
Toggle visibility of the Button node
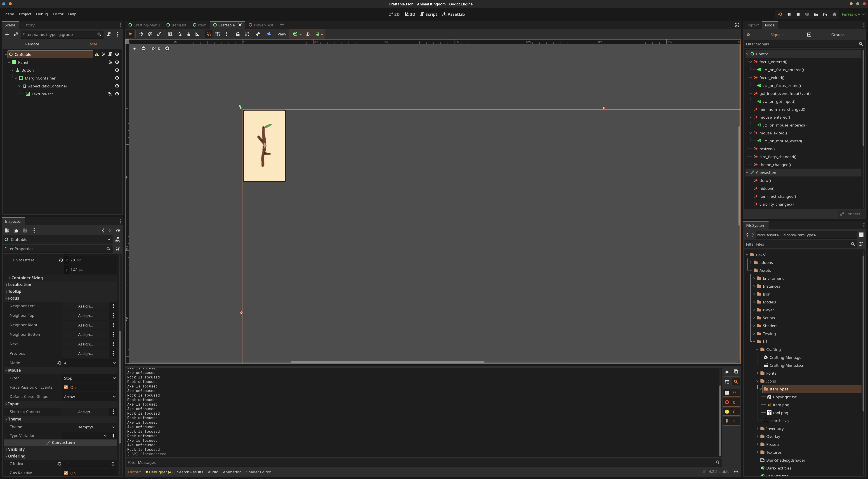coord(117,70)
